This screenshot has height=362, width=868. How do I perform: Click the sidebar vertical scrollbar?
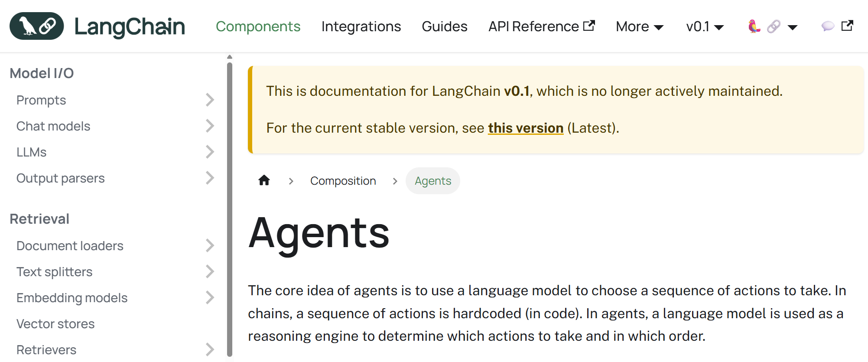click(x=230, y=208)
